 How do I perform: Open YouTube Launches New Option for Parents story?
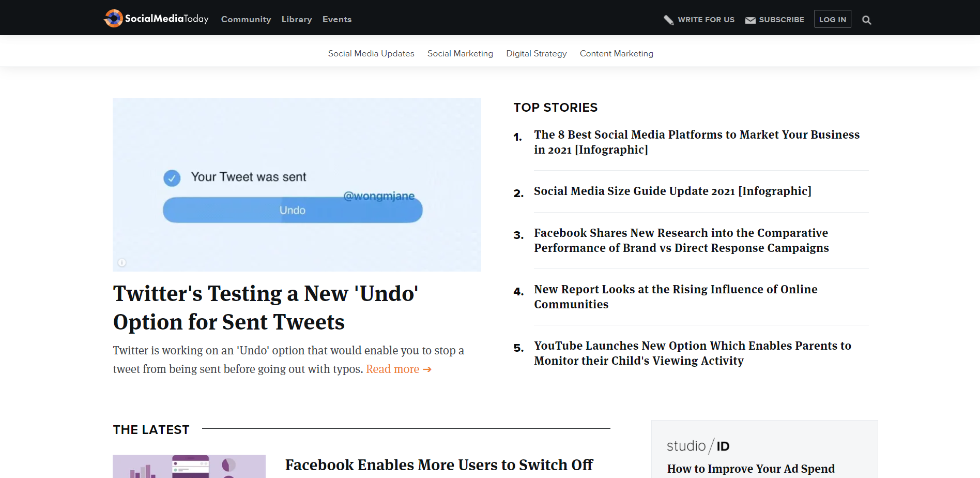pos(693,353)
